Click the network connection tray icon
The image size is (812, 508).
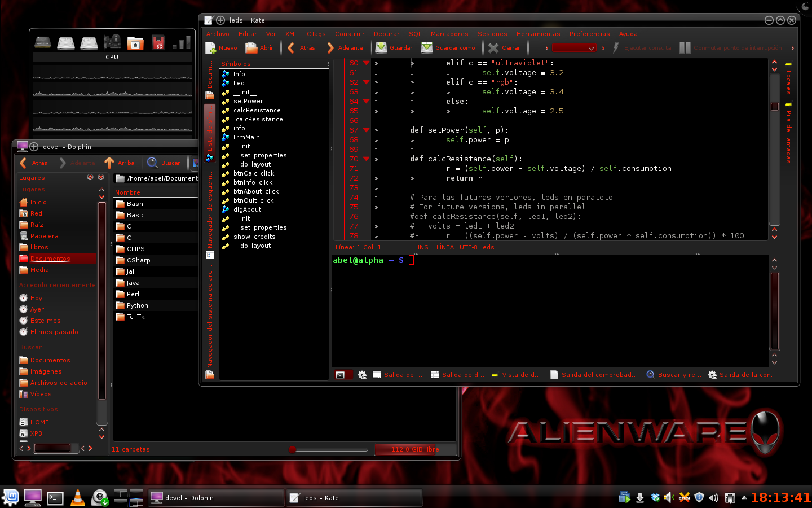[x=730, y=497]
